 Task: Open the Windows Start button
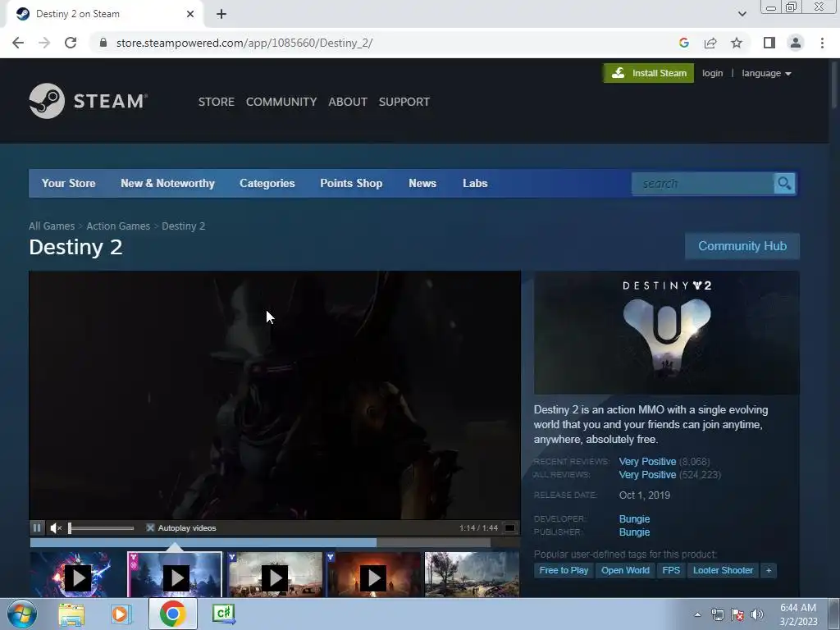pos(21,614)
